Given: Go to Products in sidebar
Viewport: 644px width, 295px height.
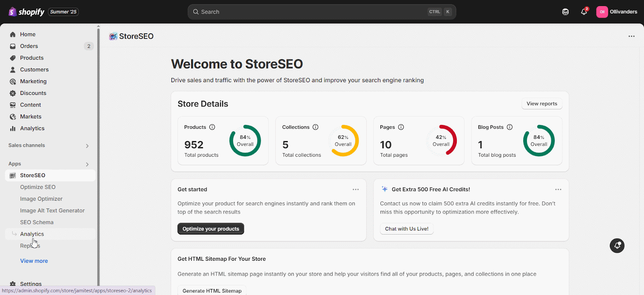Looking at the screenshot, I should [x=50, y=58].
